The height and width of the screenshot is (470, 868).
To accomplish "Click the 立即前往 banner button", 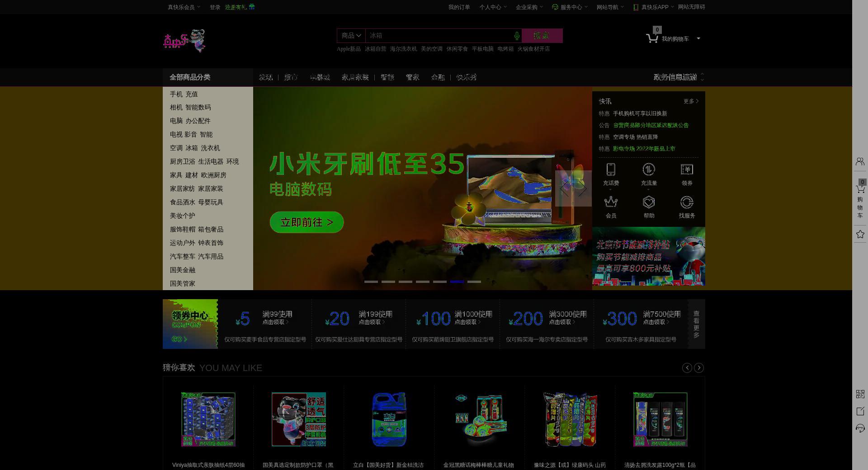I will pyautogui.click(x=307, y=222).
